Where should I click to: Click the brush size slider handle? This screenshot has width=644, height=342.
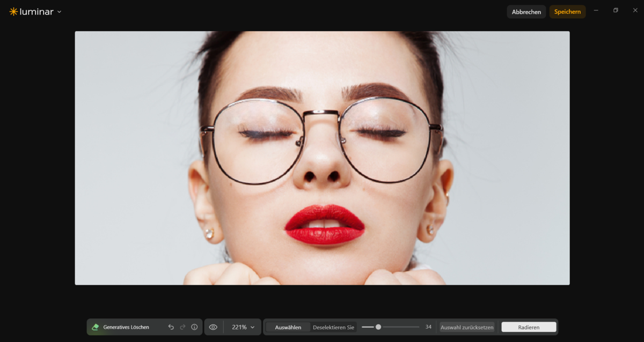click(x=378, y=327)
